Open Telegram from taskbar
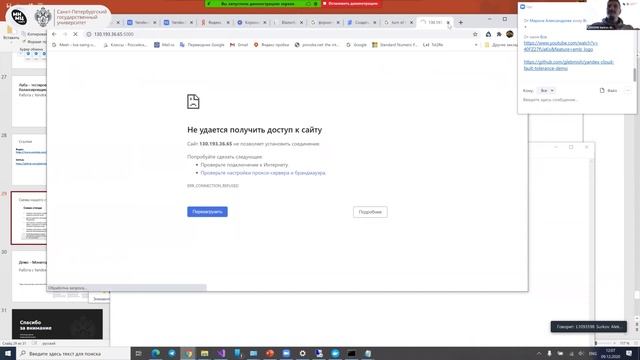The image size is (640, 360). [x=172, y=353]
